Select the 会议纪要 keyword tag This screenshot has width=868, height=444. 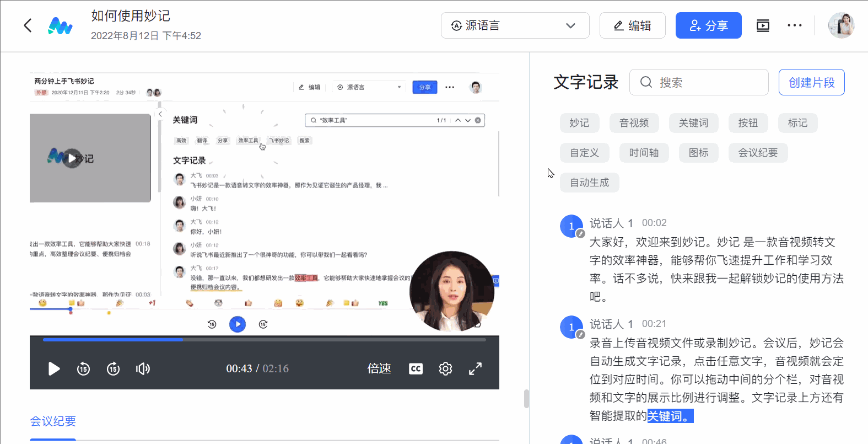[x=758, y=153]
